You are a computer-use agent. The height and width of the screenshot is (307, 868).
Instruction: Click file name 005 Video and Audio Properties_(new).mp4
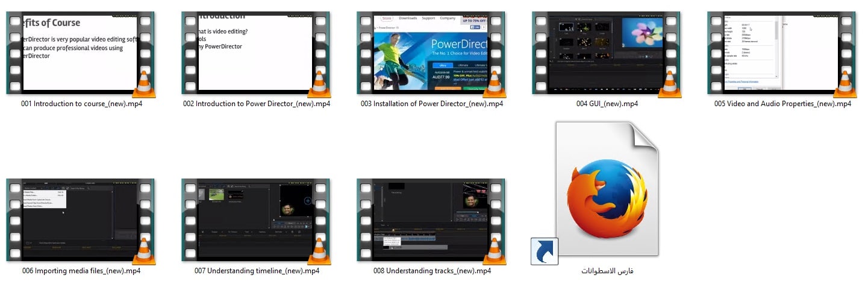[782, 104]
